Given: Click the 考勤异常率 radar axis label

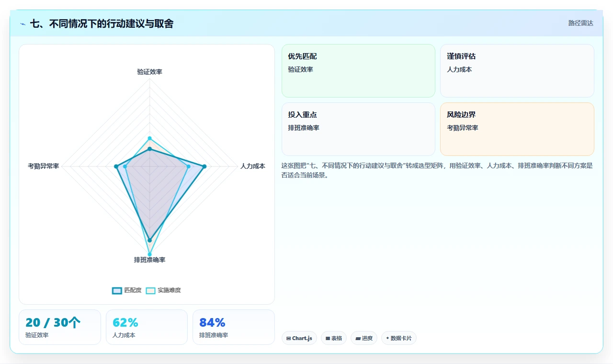Looking at the screenshot, I should (44, 166).
